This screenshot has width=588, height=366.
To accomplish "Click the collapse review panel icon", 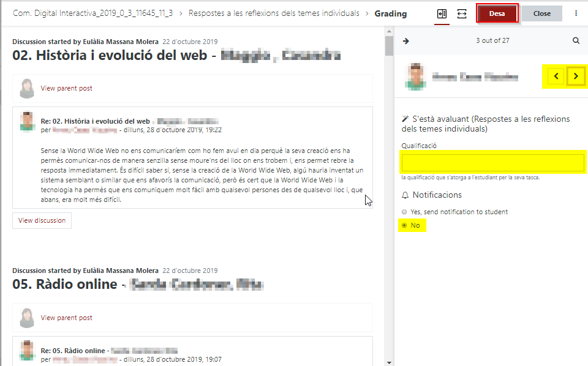I will coord(442,13).
